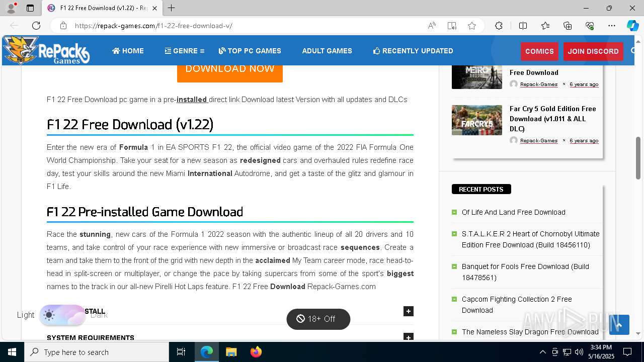View site information padlock icon

(63, 26)
